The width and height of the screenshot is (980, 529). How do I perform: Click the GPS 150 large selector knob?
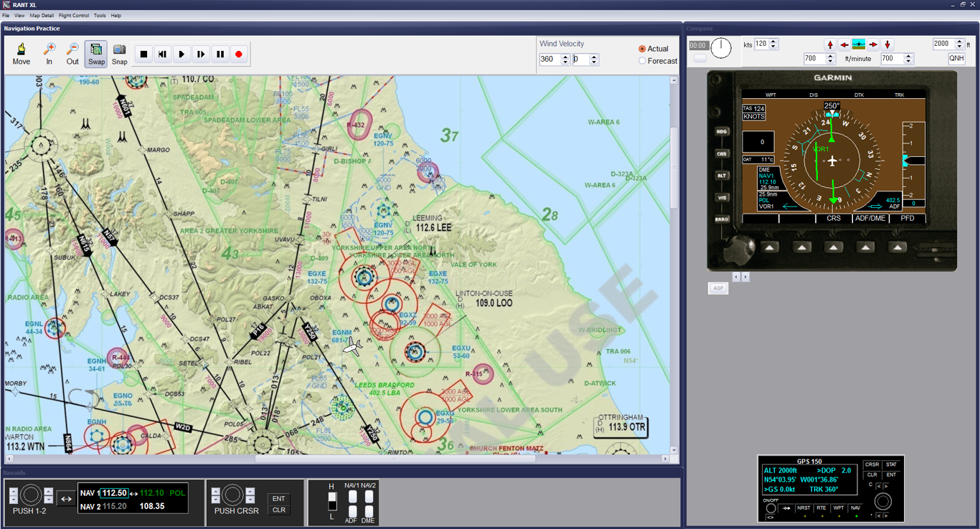coord(883,501)
